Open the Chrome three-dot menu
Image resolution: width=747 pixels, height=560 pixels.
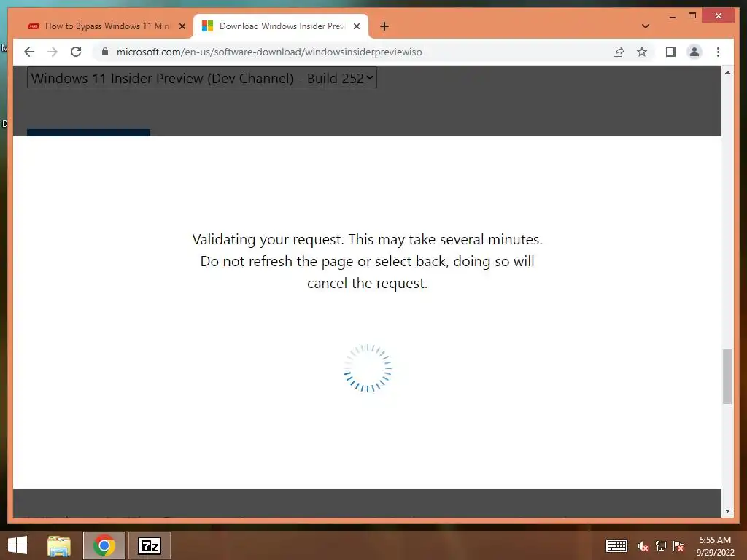point(718,52)
